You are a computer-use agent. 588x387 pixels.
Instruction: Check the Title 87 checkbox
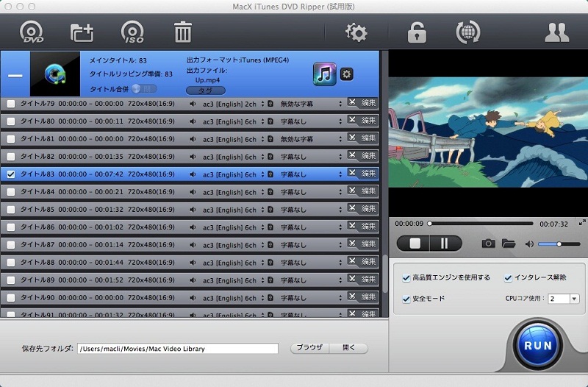point(11,245)
